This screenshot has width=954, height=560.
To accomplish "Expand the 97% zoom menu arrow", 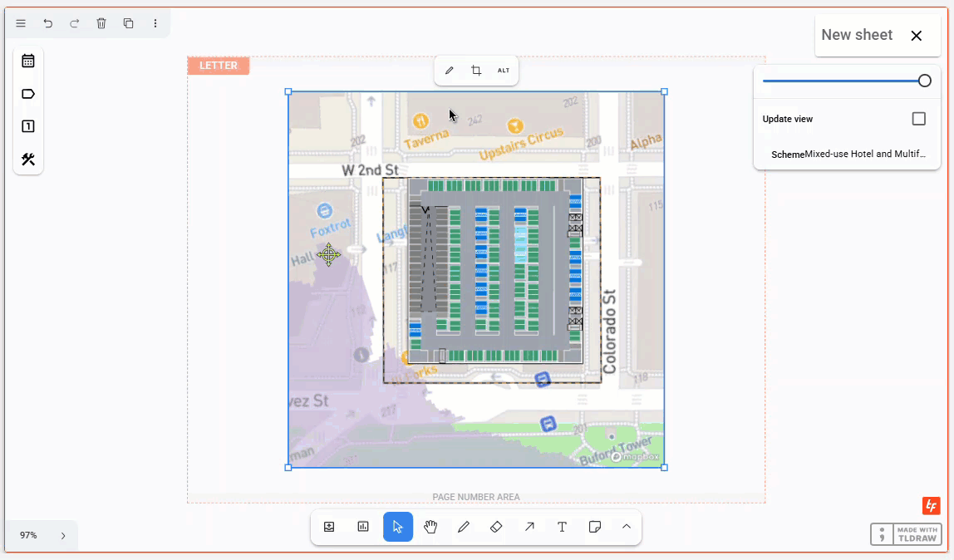I will pyautogui.click(x=63, y=536).
